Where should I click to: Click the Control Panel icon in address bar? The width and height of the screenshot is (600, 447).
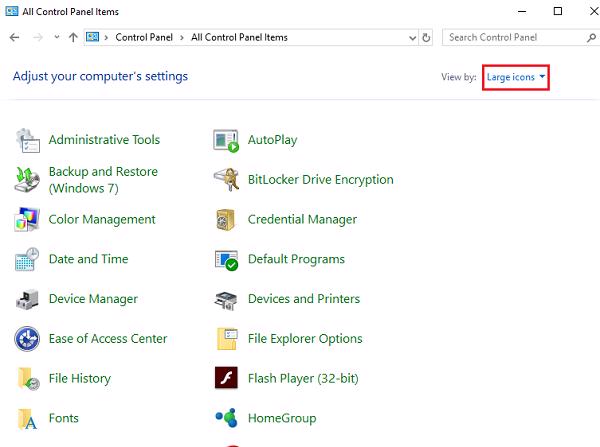(x=93, y=37)
